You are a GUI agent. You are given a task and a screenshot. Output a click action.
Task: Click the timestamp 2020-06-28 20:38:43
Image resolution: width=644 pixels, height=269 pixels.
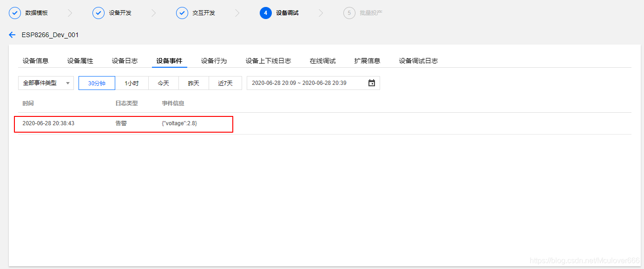pyautogui.click(x=48, y=123)
